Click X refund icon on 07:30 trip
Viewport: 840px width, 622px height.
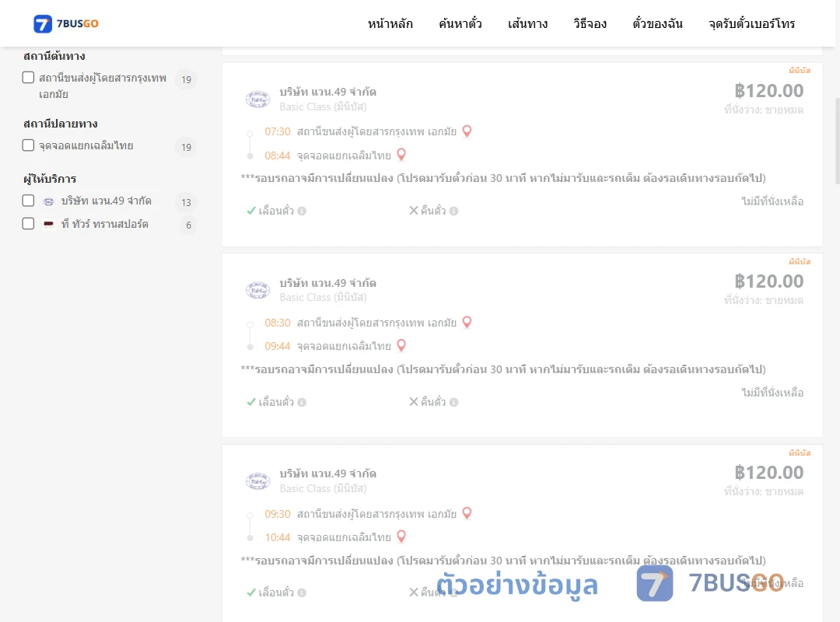pos(414,211)
